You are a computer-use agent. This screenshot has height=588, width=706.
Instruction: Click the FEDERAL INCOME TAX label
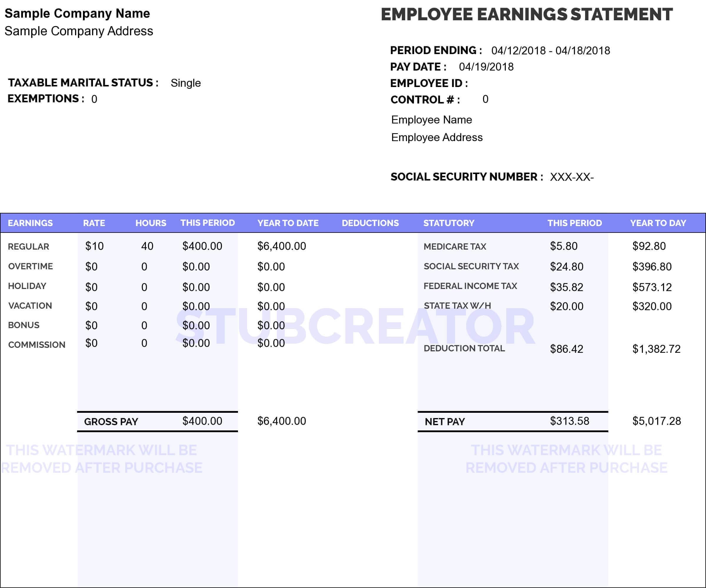[470, 286]
